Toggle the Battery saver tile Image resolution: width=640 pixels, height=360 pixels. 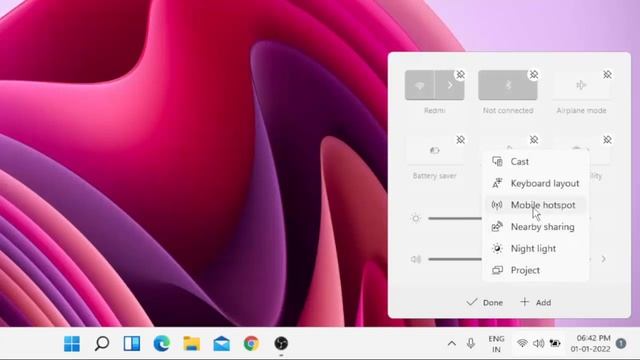tap(434, 151)
